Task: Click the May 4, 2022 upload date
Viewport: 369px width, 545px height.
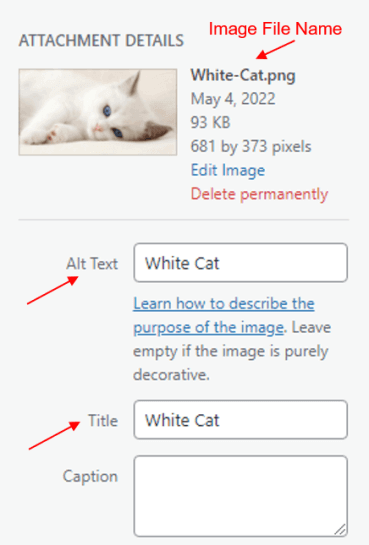Action: point(233,99)
